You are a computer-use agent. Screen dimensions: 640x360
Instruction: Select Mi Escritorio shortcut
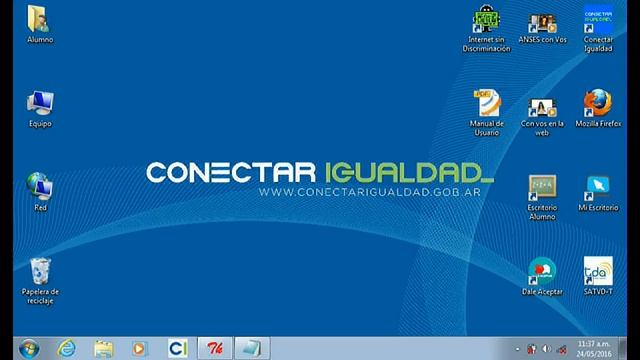(x=598, y=193)
